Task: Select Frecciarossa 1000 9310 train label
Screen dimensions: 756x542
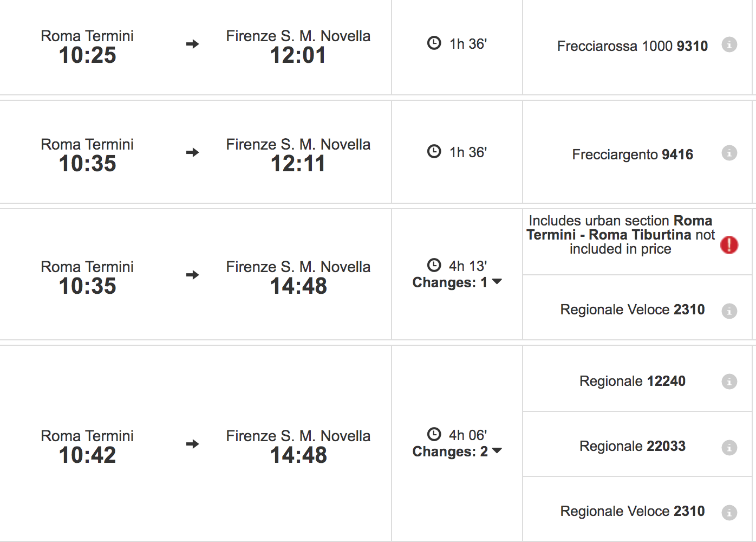Action: pyautogui.click(x=632, y=46)
